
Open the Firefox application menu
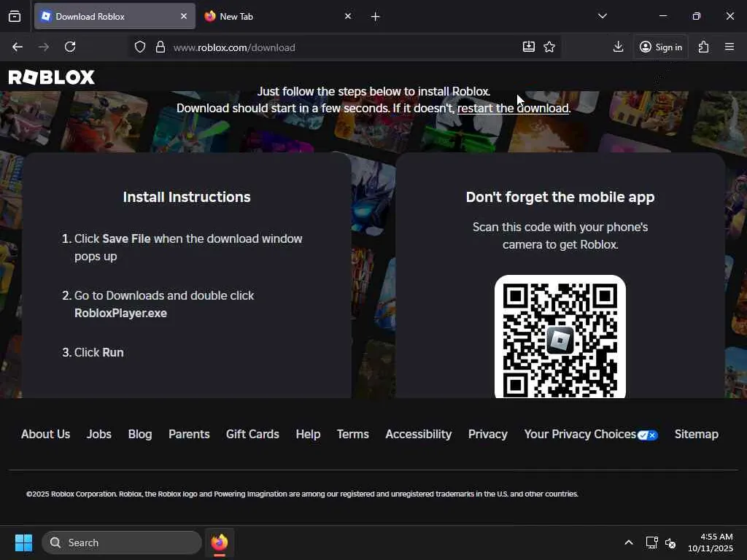pyautogui.click(x=729, y=47)
